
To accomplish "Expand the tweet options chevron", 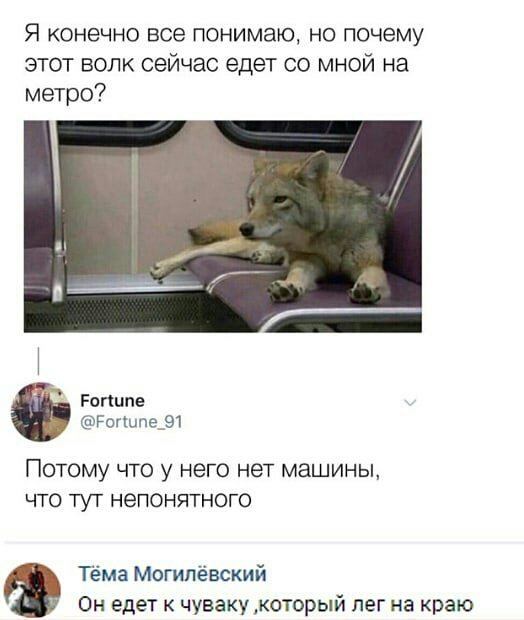I will point(410,403).
